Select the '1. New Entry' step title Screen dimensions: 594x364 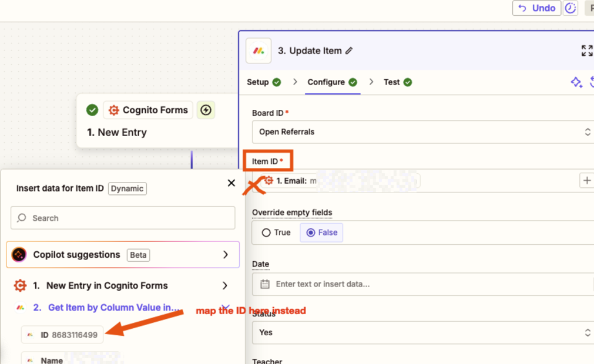pos(117,133)
